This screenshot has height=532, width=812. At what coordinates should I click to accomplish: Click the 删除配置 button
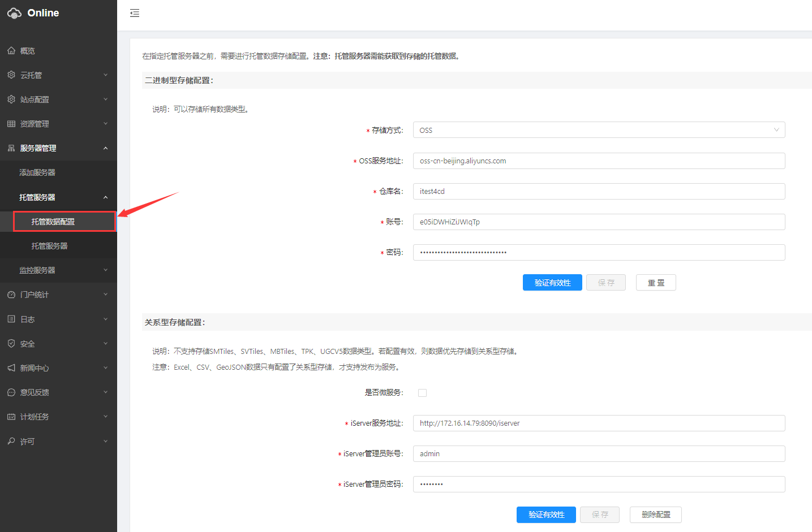[655, 514]
